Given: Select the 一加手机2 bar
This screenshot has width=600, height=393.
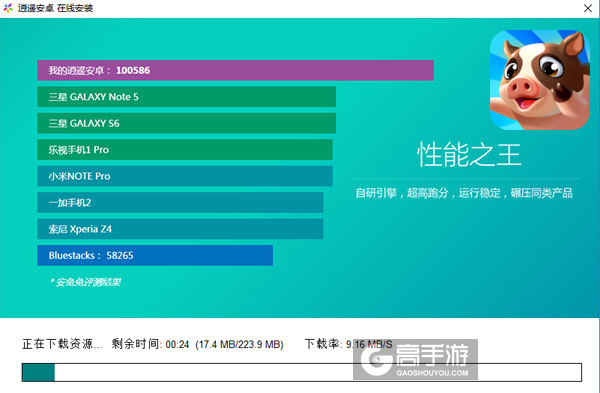Looking at the screenshot, I should click(180, 202).
